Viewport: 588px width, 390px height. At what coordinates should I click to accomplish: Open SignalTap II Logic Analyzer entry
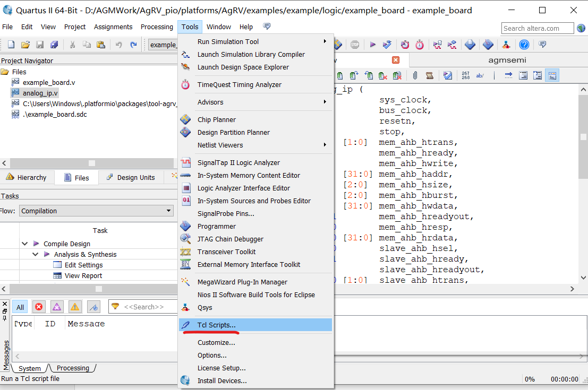pos(255,162)
